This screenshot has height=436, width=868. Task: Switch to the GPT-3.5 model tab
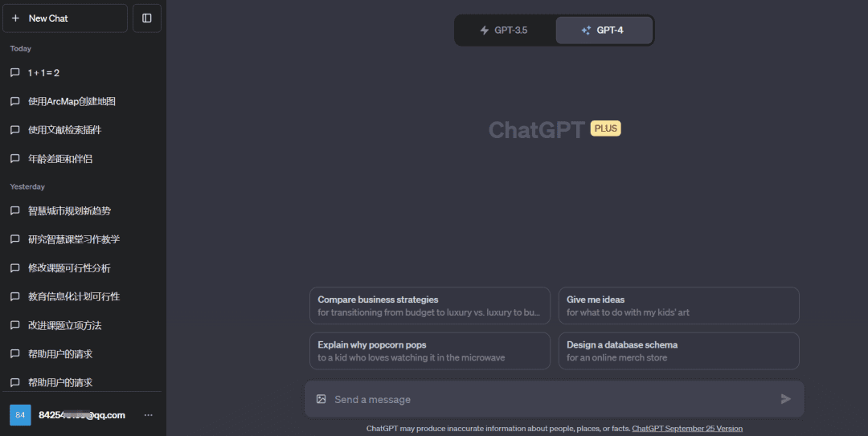(x=504, y=31)
